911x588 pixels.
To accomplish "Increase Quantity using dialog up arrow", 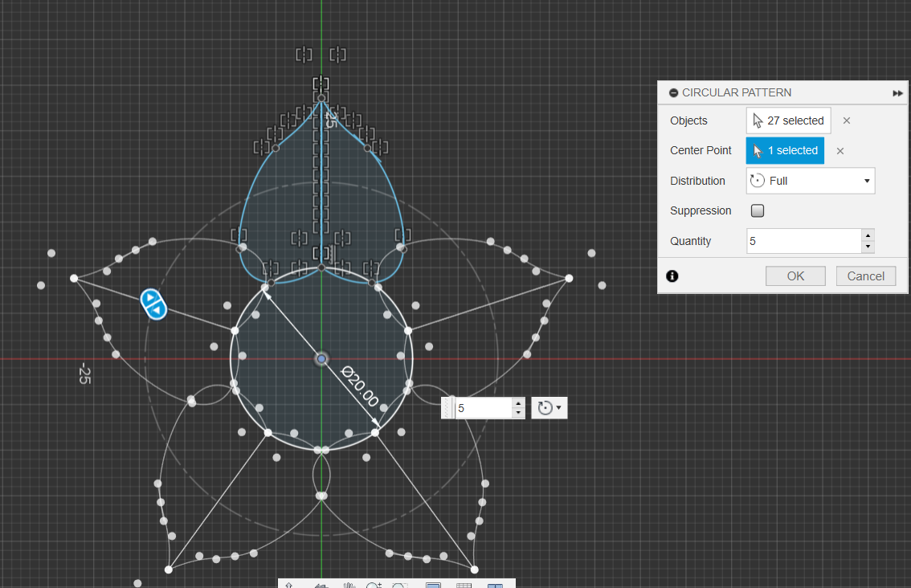I will tap(867, 235).
